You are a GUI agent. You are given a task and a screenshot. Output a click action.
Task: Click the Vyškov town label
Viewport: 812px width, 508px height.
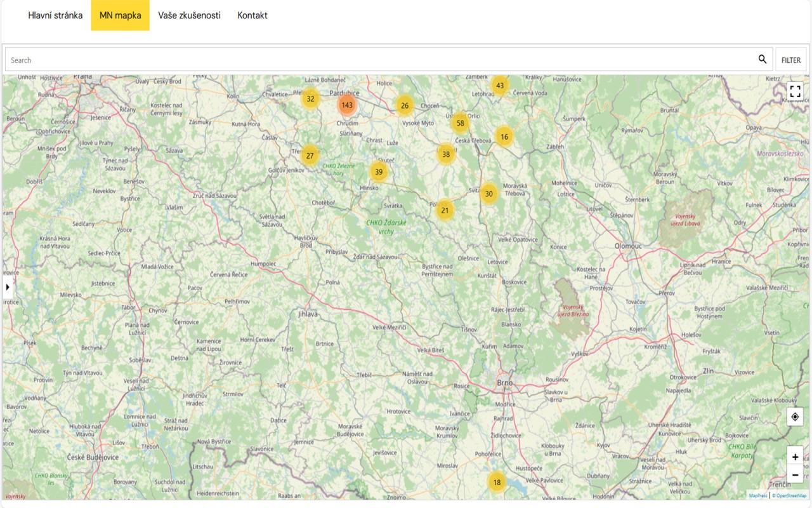[x=580, y=354]
